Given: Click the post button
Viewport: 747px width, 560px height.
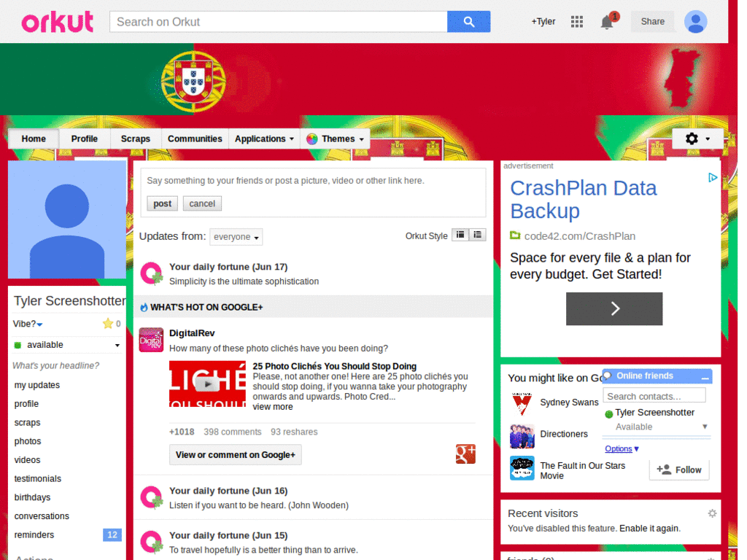Looking at the screenshot, I should click(162, 203).
